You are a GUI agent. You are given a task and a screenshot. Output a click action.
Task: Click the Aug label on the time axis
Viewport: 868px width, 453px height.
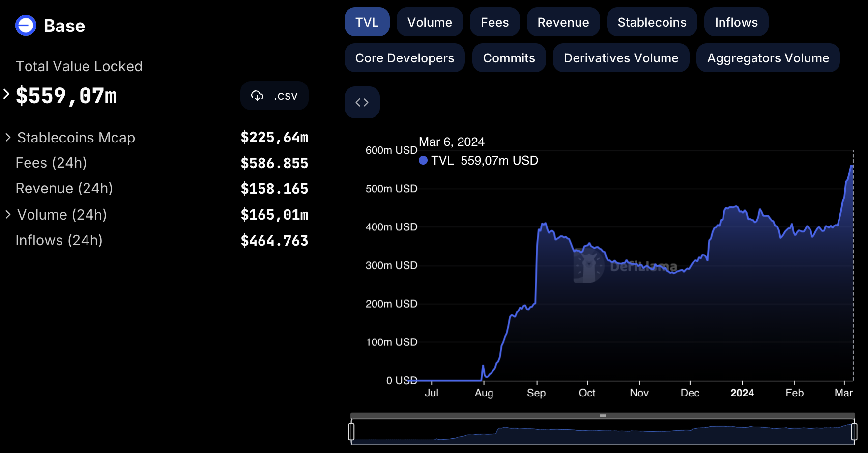[x=484, y=393]
